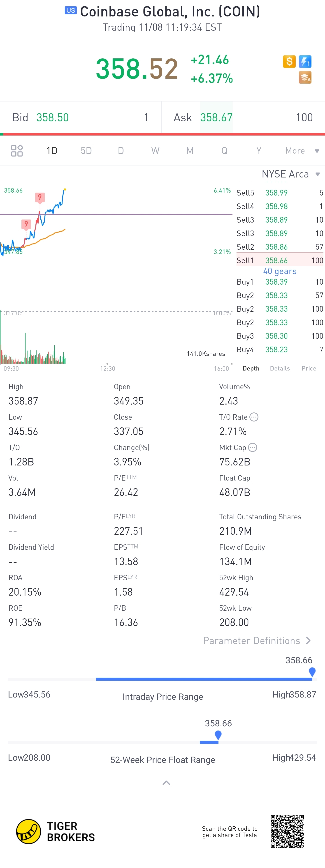Tap the lower red 9 chart marker
The height and width of the screenshot is (868, 325).
click(x=26, y=224)
